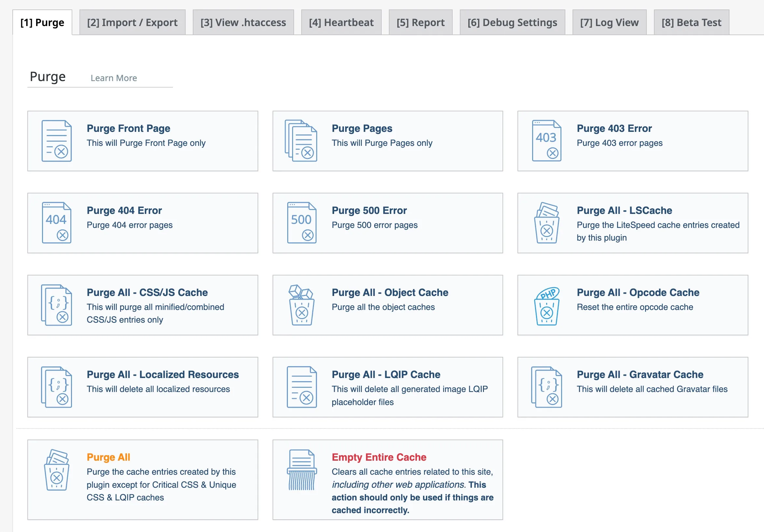Click the LQIP Cache document icon
This screenshot has height=532, width=764.
point(302,387)
